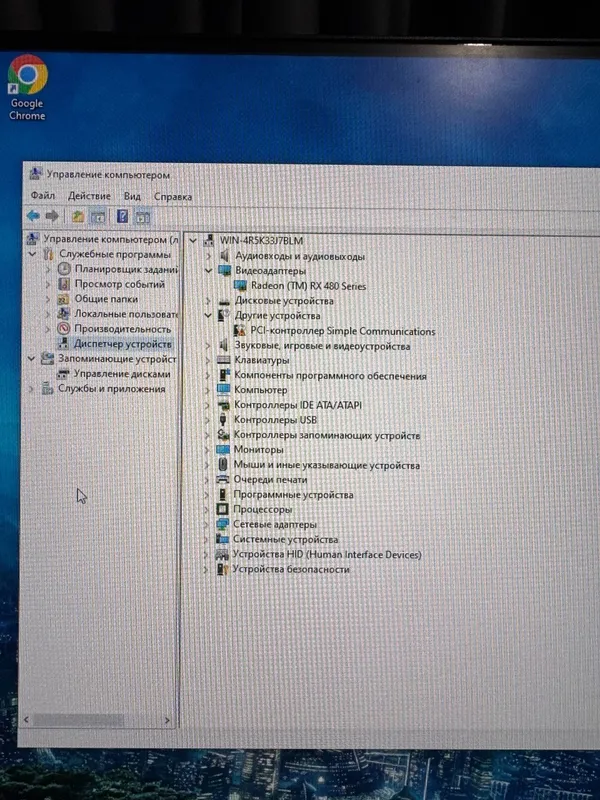Open the Вид menu
The width and height of the screenshot is (600, 800).
(132, 196)
